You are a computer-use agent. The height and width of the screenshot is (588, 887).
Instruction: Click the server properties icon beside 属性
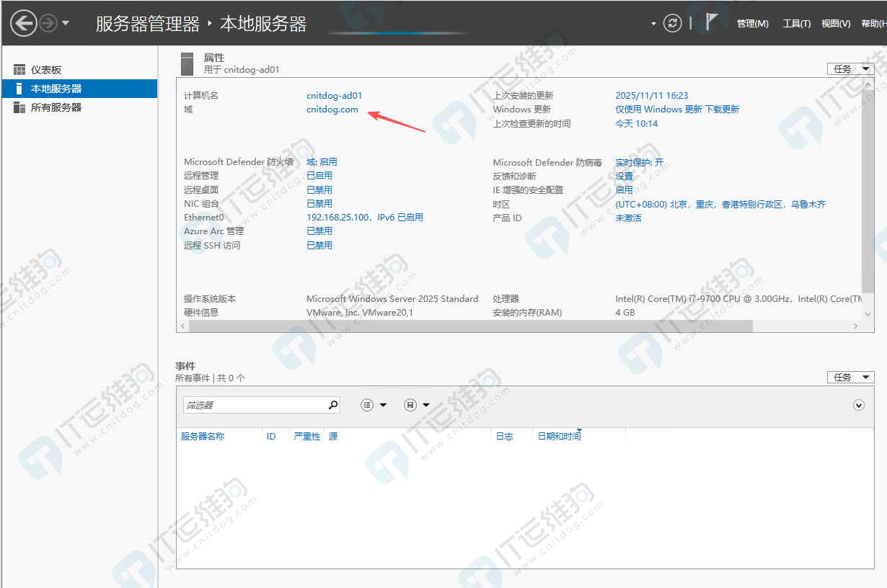187,63
